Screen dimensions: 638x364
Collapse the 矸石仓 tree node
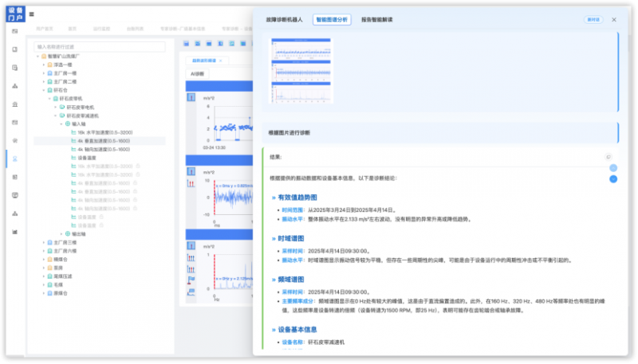click(x=44, y=90)
